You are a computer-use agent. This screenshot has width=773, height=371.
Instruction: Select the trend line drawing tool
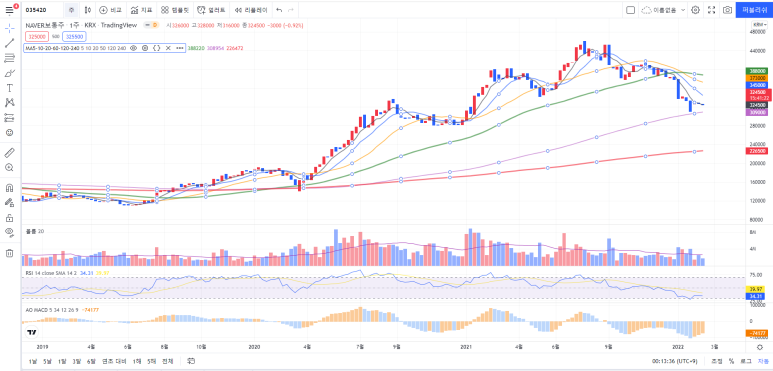9,43
